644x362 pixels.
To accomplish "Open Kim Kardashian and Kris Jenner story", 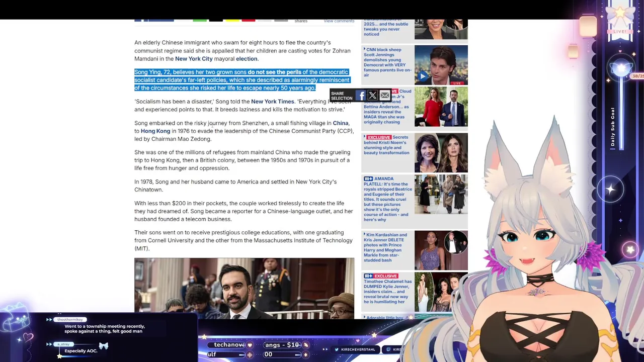I will pyautogui.click(x=386, y=247).
